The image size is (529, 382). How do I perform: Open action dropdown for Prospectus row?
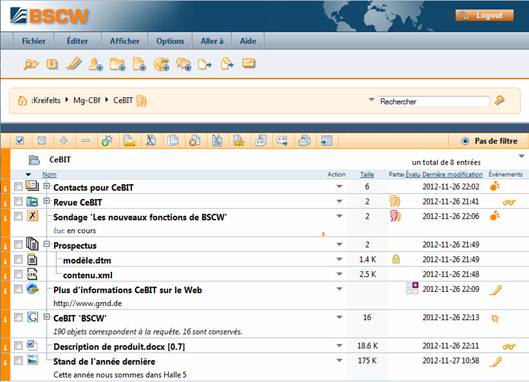pos(339,244)
